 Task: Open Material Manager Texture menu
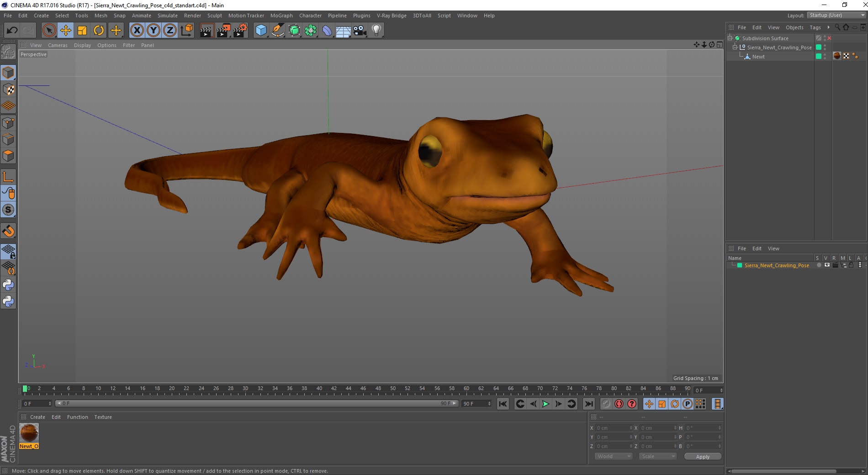coord(103,417)
